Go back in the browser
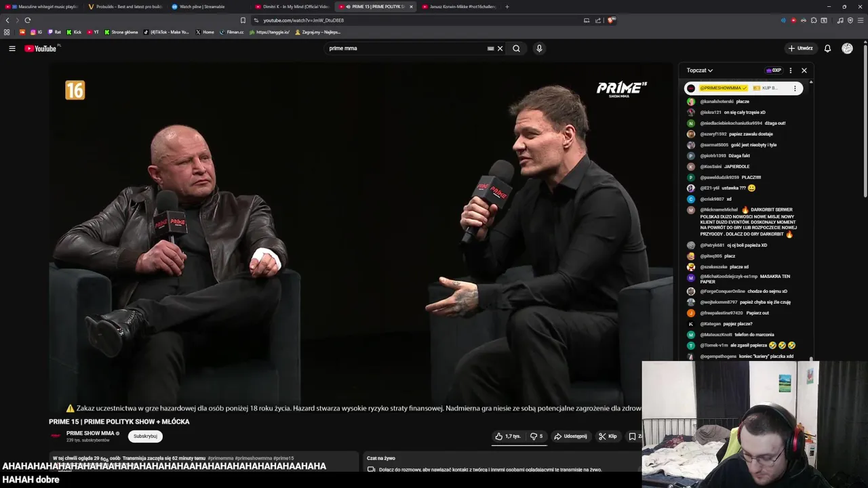 7,20
